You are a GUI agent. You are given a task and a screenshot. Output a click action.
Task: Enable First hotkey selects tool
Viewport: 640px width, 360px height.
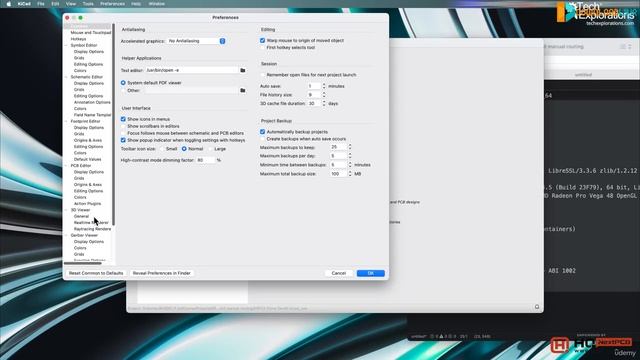[x=262, y=47]
